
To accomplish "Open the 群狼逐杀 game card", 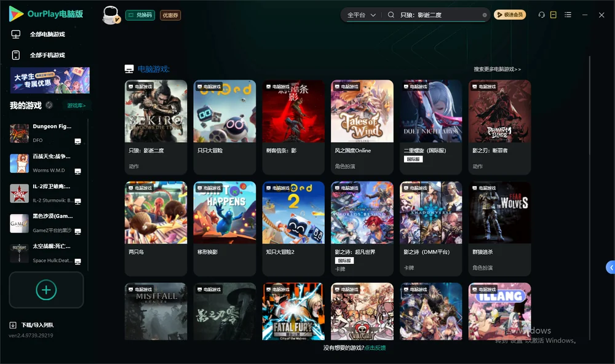I will pyautogui.click(x=499, y=229).
